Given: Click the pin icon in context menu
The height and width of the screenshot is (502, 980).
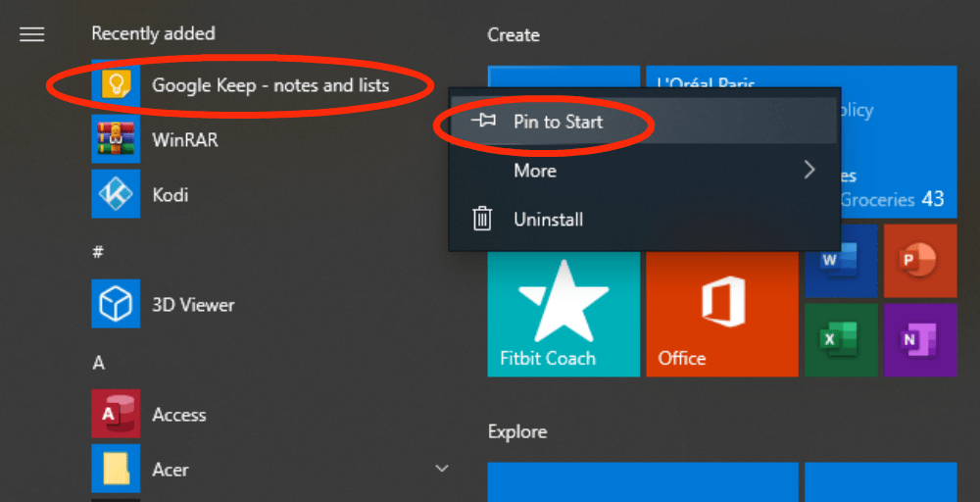Looking at the screenshot, I should point(483,122).
